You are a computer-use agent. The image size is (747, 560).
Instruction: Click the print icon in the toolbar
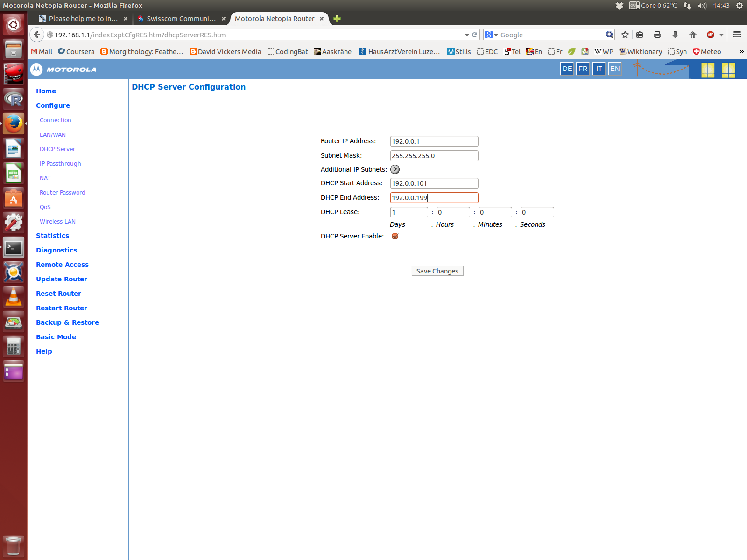657,35
